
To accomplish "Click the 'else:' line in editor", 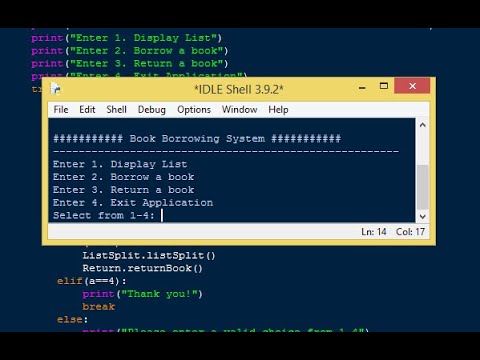I will click(73, 319).
